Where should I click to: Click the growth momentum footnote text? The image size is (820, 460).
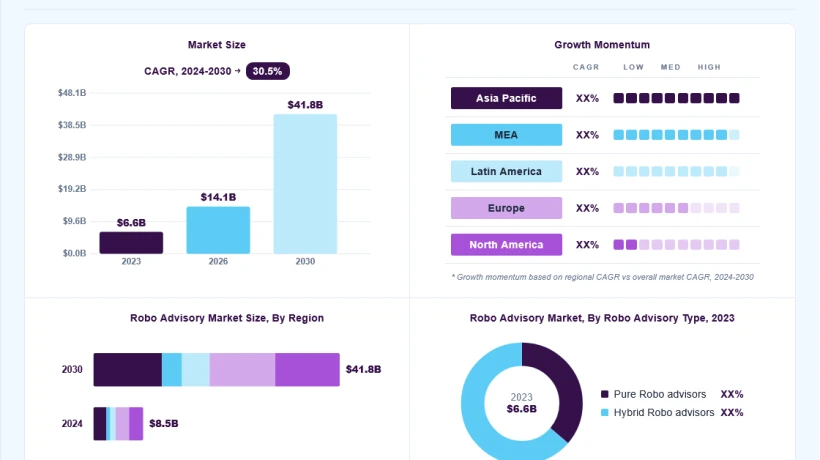[x=602, y=277]
